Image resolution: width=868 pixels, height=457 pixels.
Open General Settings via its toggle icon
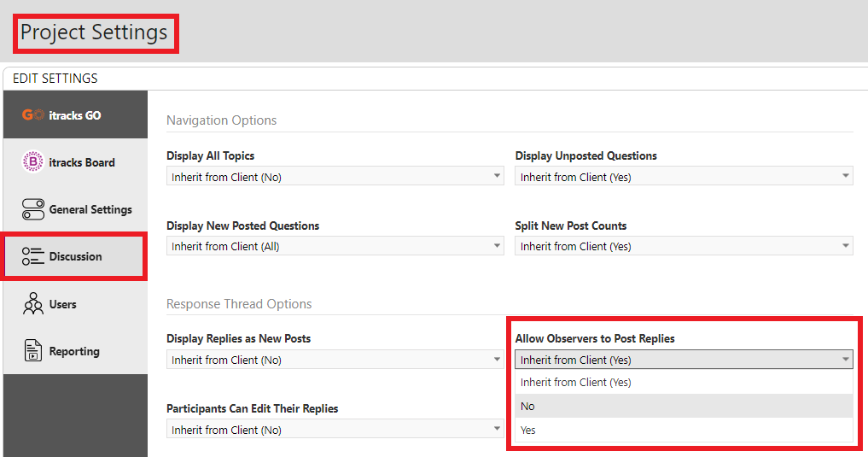pos(33,209)
